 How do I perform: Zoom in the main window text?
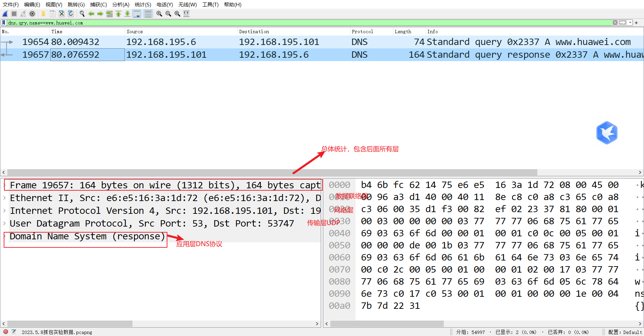click(x=159, y=14)
